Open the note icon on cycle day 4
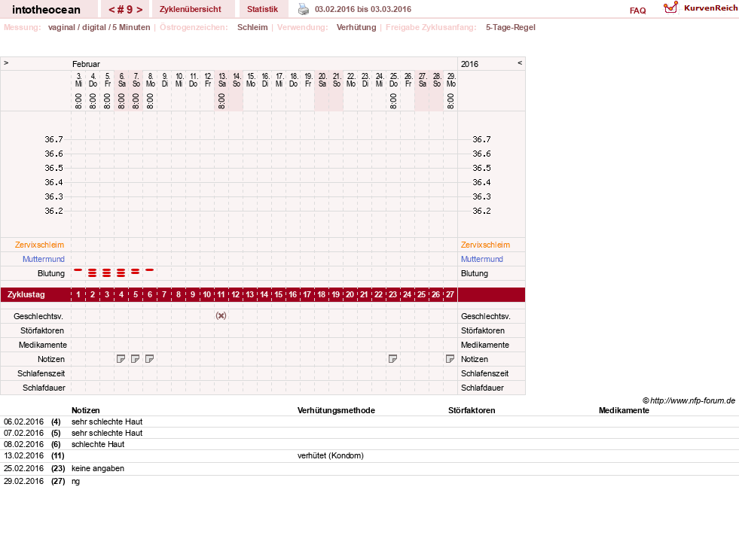 pyautogui.click(x=121, y=359)
